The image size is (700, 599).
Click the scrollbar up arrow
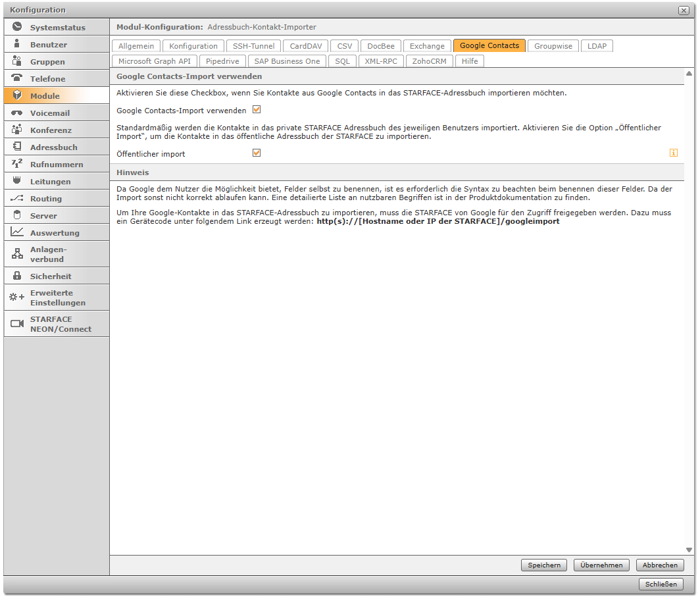(689, 74)
